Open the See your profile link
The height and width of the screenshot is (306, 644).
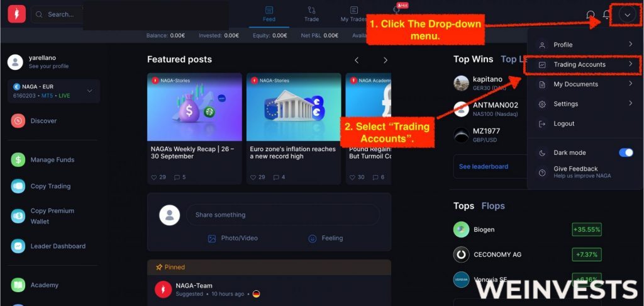pos(48,66)
